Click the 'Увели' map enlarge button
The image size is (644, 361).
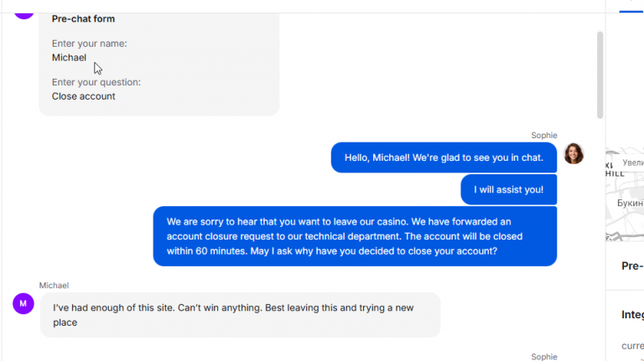[x=632, y=162]
